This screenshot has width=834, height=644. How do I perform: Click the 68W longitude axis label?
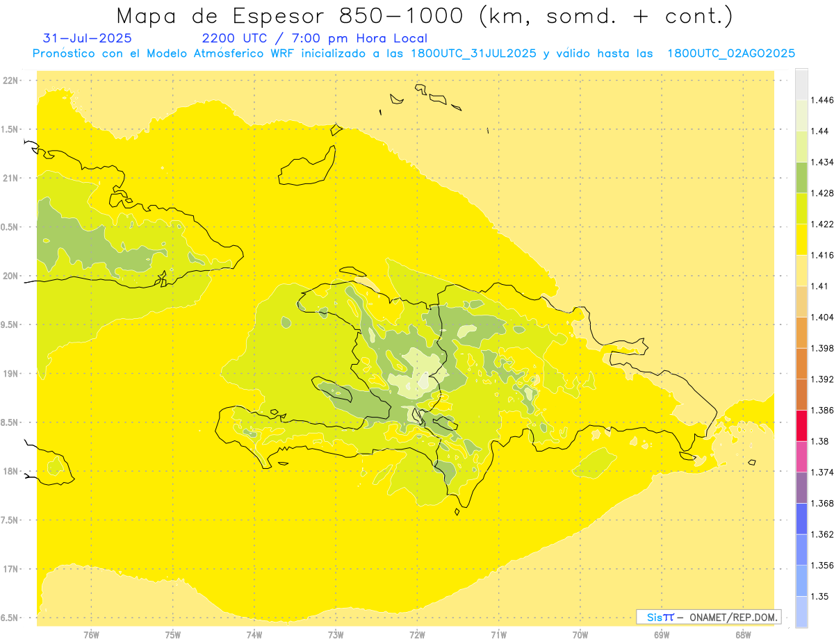click(743, 635)
